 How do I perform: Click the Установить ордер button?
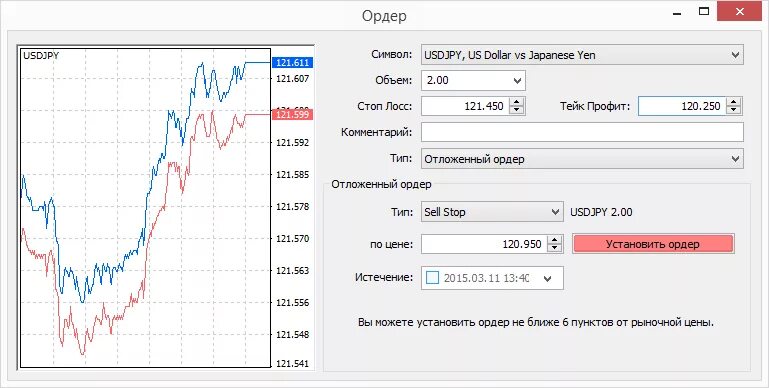click(x=653, y=244)
